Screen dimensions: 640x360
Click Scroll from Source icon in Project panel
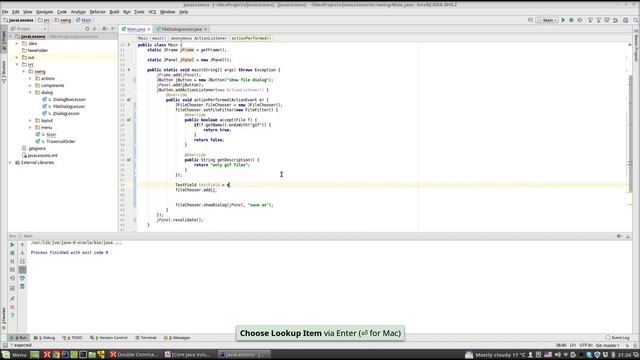click(x=87, y=29)
